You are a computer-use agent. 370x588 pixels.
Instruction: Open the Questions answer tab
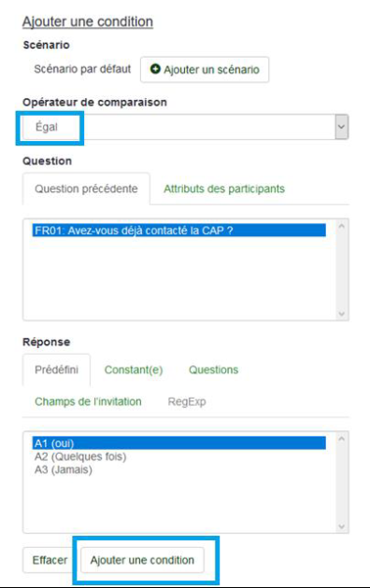coord(214,370)
